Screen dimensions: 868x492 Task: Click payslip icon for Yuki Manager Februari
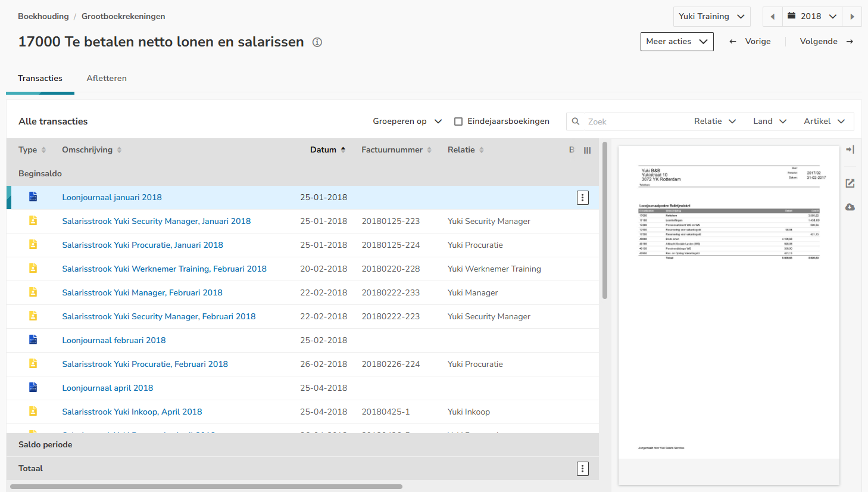[x=33, y=292]
